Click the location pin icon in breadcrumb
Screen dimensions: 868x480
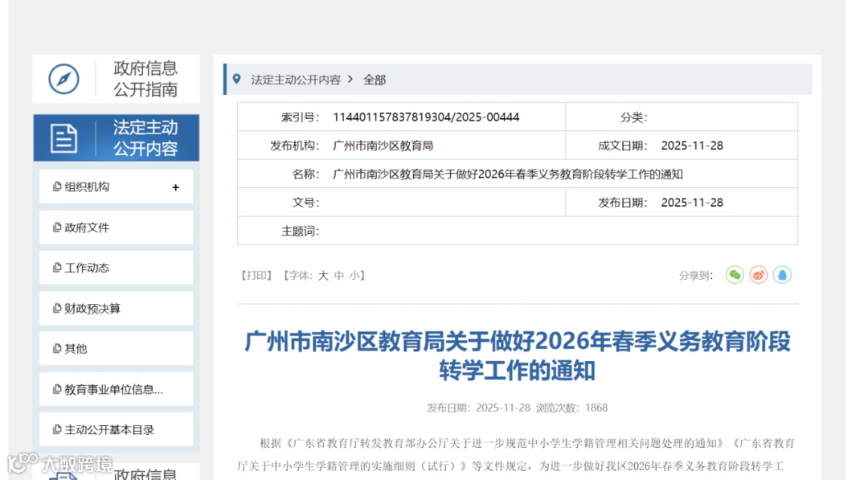point(237,79)
